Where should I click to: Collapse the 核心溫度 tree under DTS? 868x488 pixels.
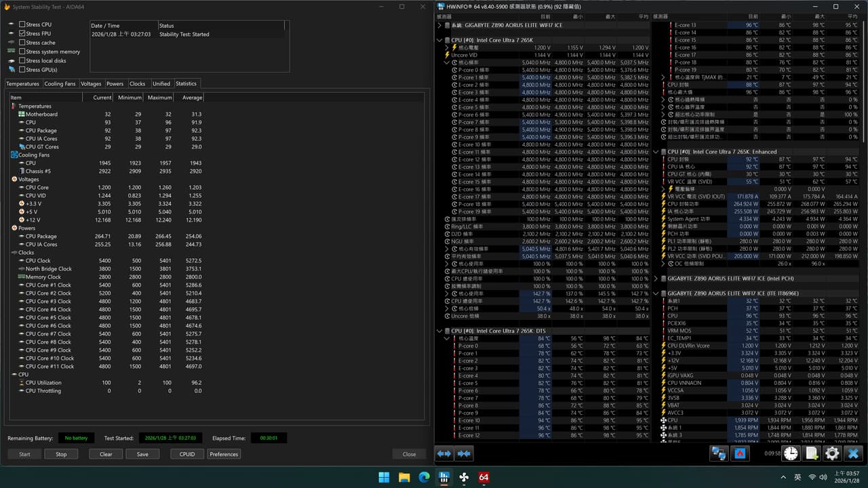447,338
